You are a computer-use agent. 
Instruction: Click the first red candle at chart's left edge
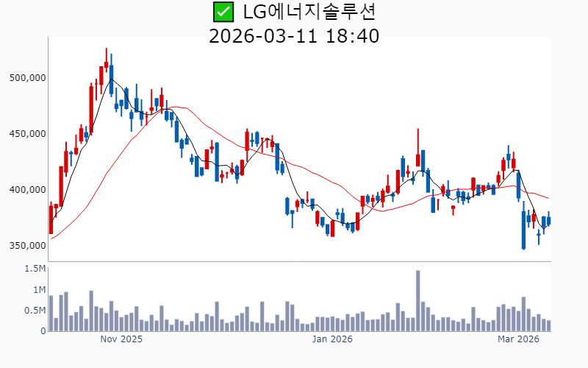[x=51, y=219]
